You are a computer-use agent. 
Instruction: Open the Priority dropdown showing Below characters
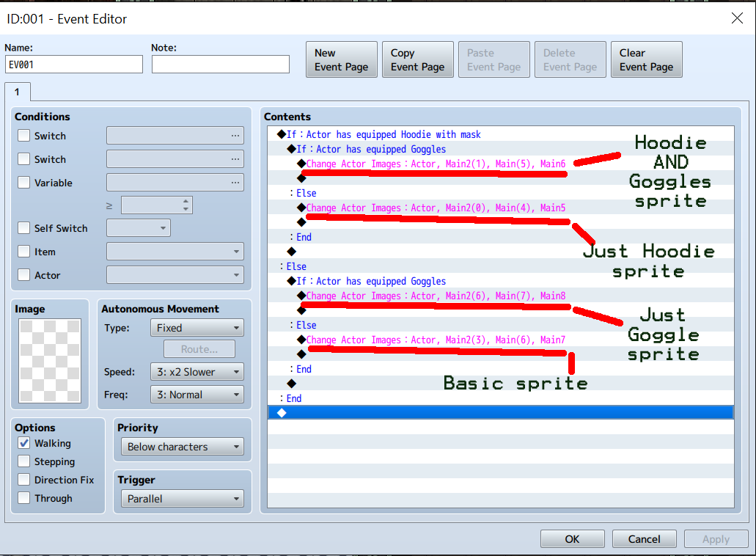[x=183, y=447]
